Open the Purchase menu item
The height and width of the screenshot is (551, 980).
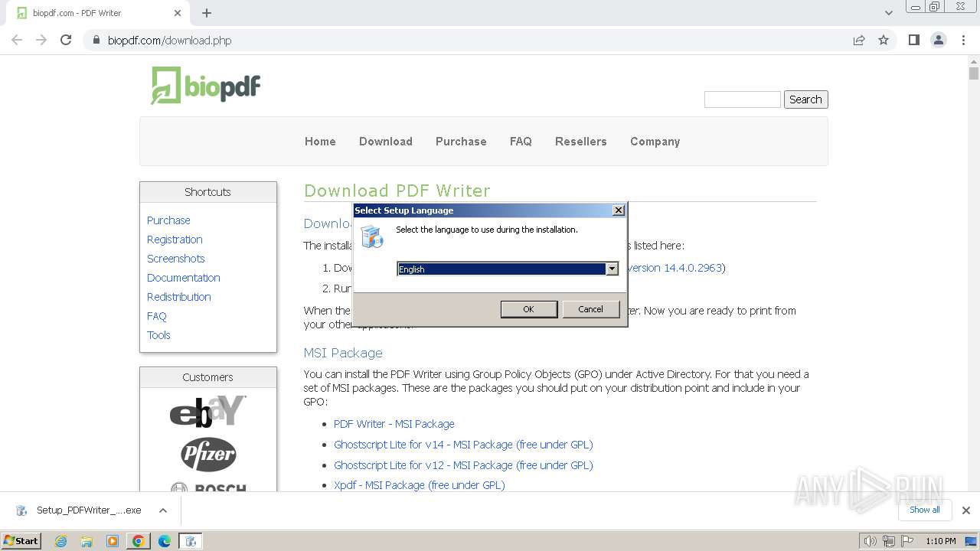click(x=461, y=142)
